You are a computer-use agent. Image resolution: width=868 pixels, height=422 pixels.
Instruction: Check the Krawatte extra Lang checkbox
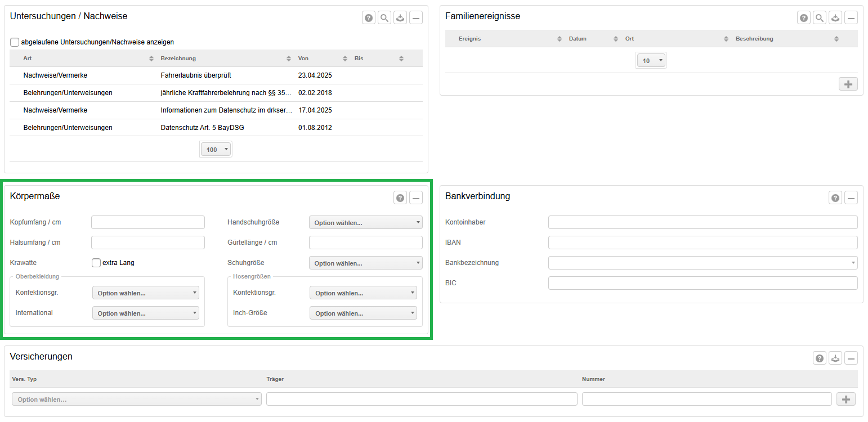[96, 263]
